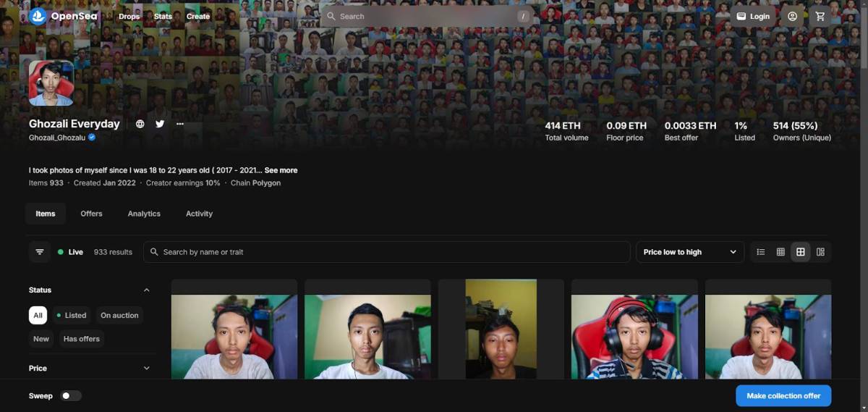This screenshot has width=868, height=412.
Task: Click the Search by name or trait field
Action: tap(386, 252)
